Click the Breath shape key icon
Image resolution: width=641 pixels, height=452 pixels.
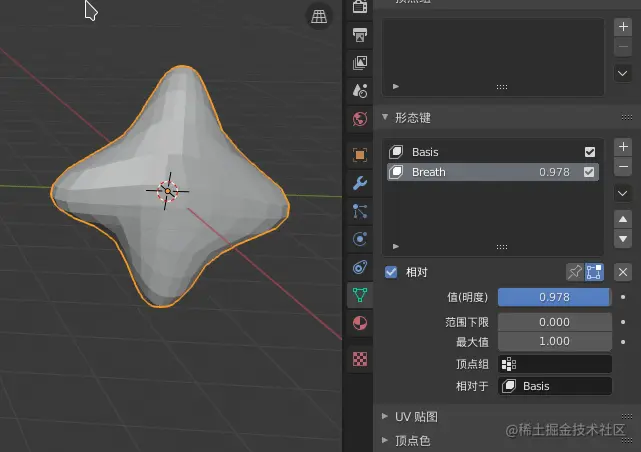click(x=396, y=172)
